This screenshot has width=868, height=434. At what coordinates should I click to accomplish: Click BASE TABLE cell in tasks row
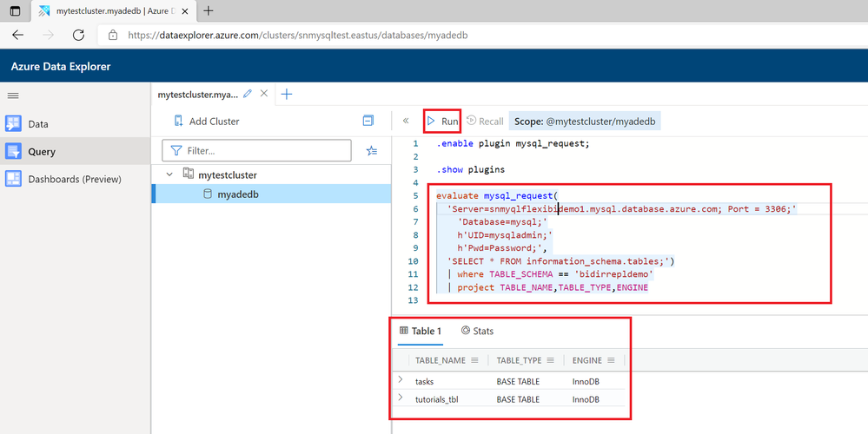coord(518,381)
